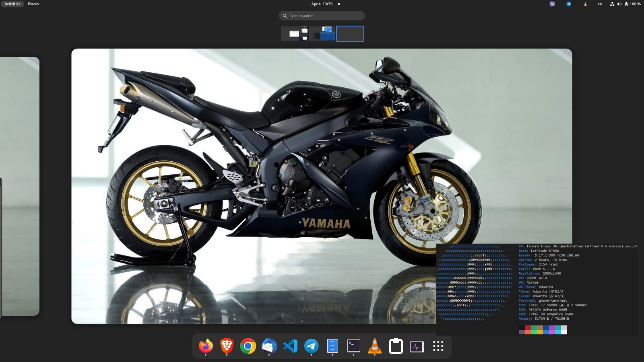Select the highlighted empty third workspace thumbnail

[350, 34]
